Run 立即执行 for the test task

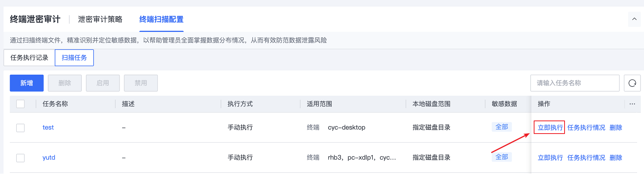[x=550, y=127]
